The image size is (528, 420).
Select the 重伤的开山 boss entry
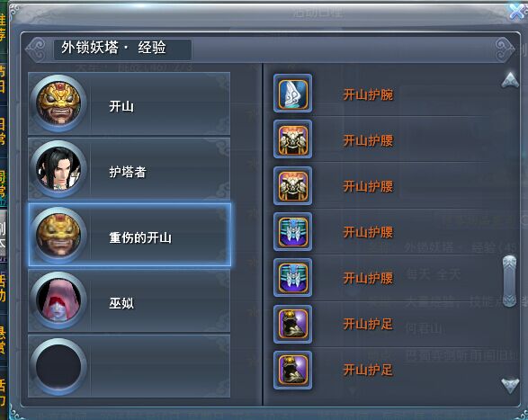(x=130, y=235)
